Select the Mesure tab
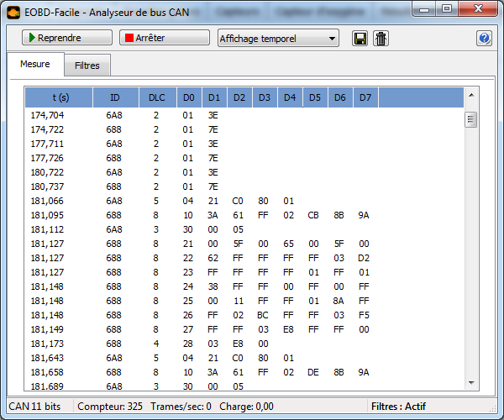The height and width of the screenshot is (420, 504). tap(35, 65)
